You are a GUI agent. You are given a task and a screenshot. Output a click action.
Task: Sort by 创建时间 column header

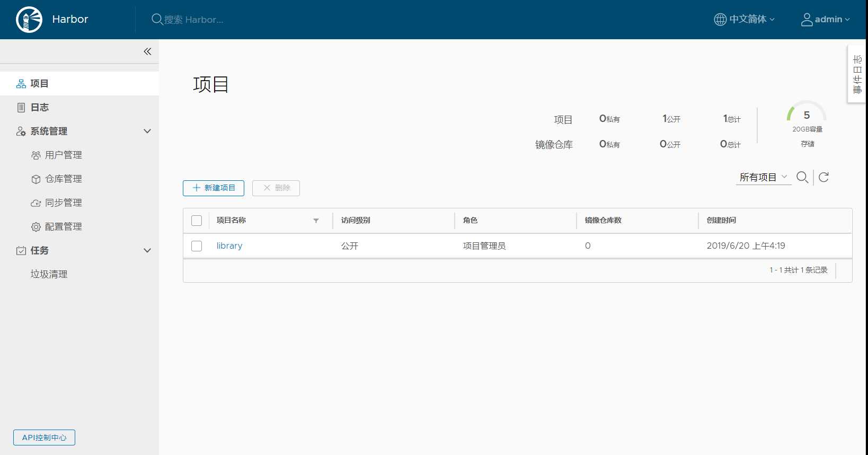click(x=721, y=221)
